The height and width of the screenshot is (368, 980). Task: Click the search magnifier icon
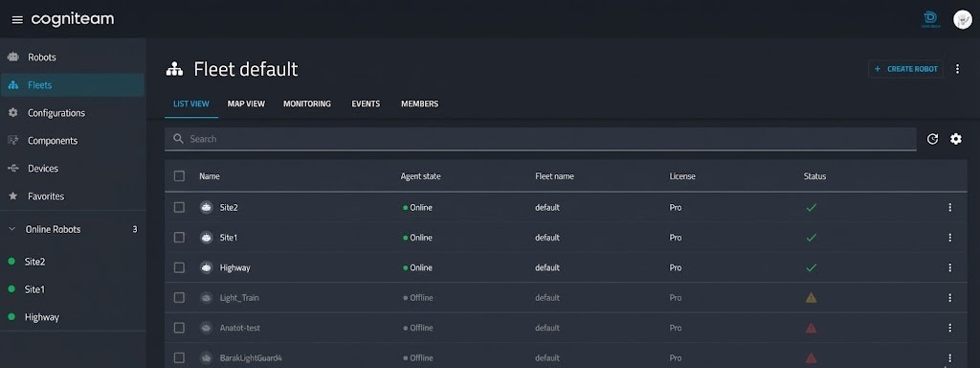tap(179, 138)
